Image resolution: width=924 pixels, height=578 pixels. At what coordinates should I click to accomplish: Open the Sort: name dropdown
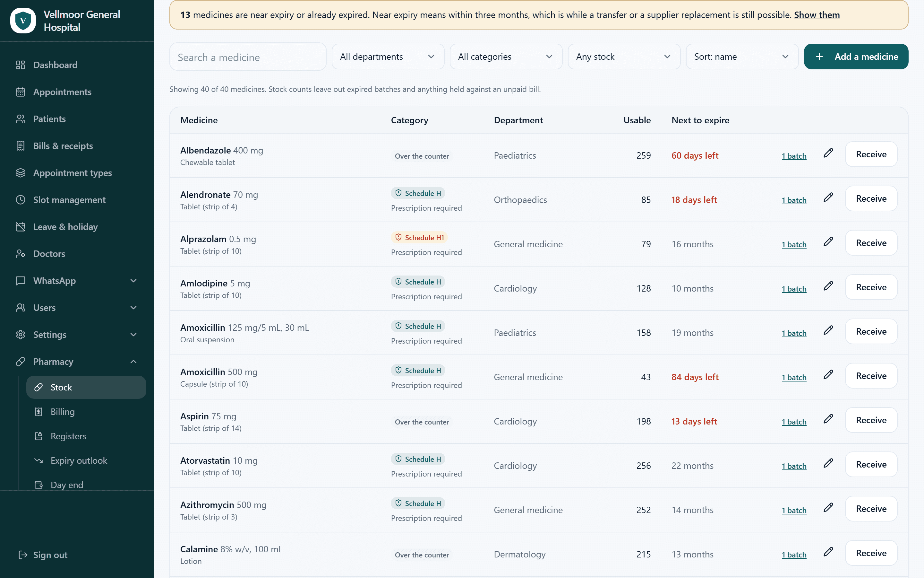pyautogui.click(x=742, y=57)
